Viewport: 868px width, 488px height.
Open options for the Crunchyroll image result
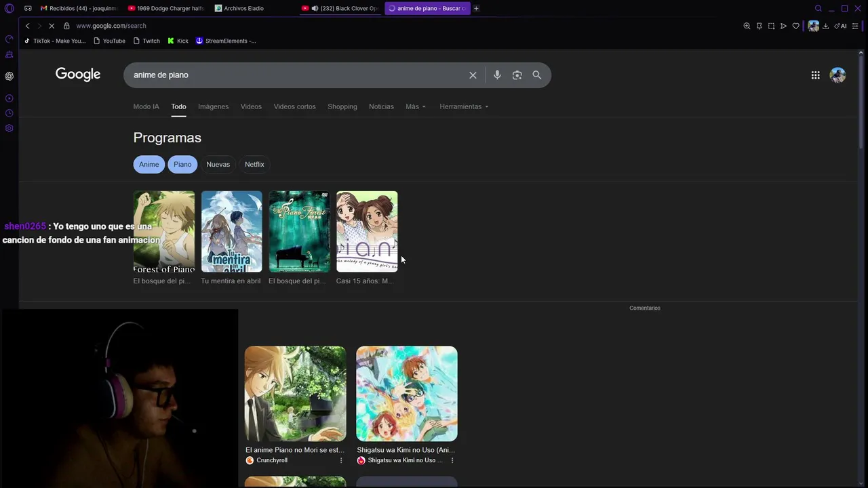pos(340,460)
